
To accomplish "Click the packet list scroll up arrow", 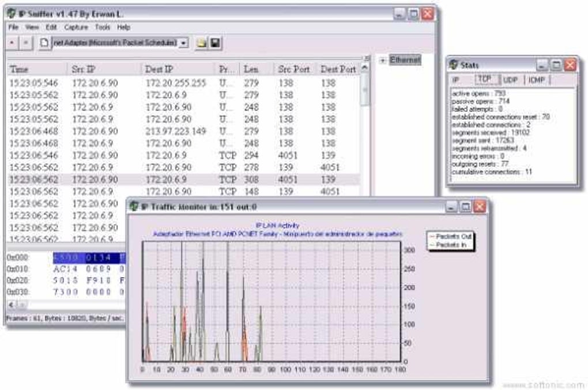I will click(364, 68).
